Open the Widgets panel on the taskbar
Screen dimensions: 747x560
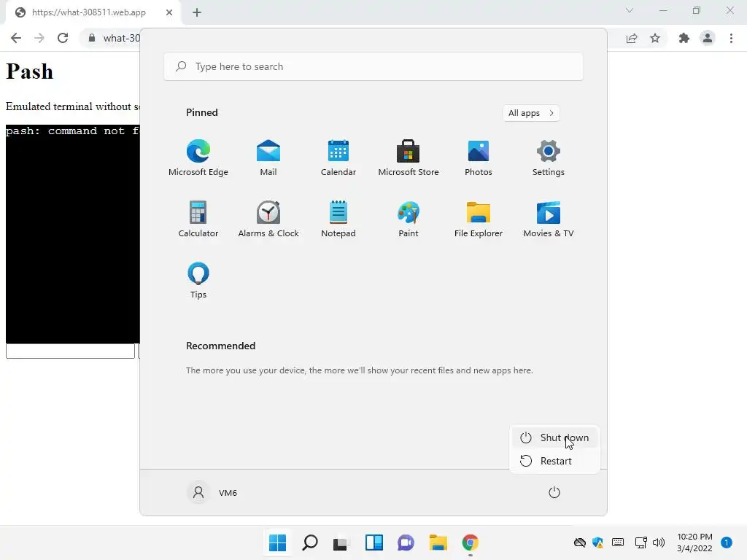click(x=374, y=542)
